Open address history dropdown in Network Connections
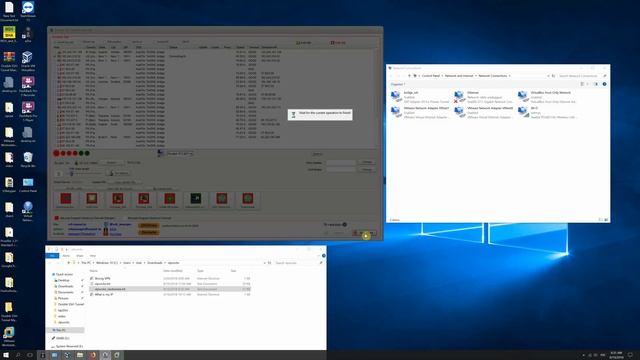This screenshot has width=640, height=360. click(x=548, y=76)
